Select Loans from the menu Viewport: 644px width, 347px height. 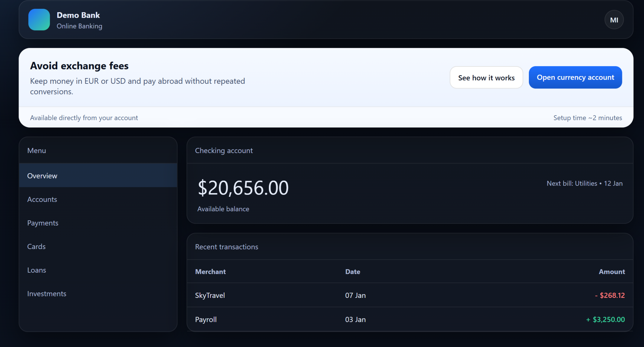pyautogui.click(x=36, y=270)
